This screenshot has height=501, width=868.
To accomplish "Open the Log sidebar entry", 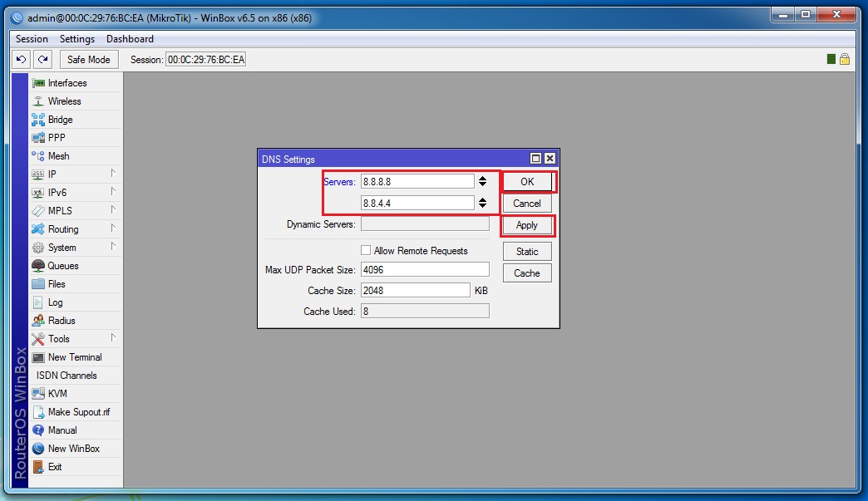I will [76, 302].
